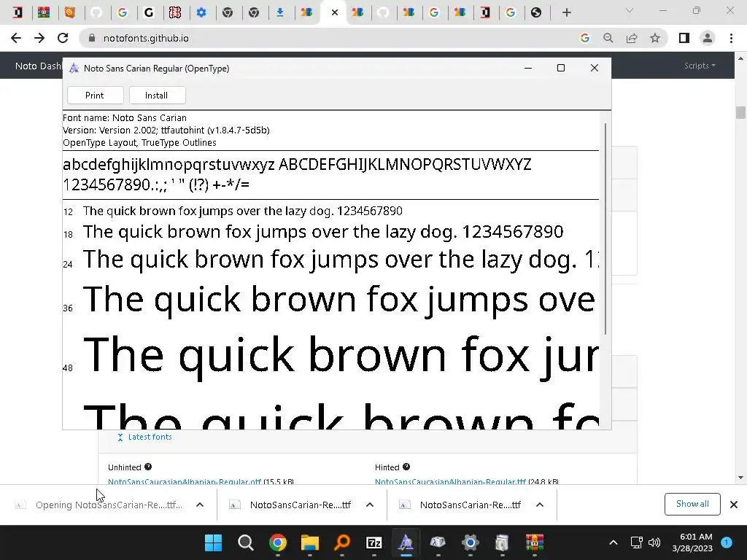Expand options for the middle NotoSansCarian download

[x=370, y=505]
